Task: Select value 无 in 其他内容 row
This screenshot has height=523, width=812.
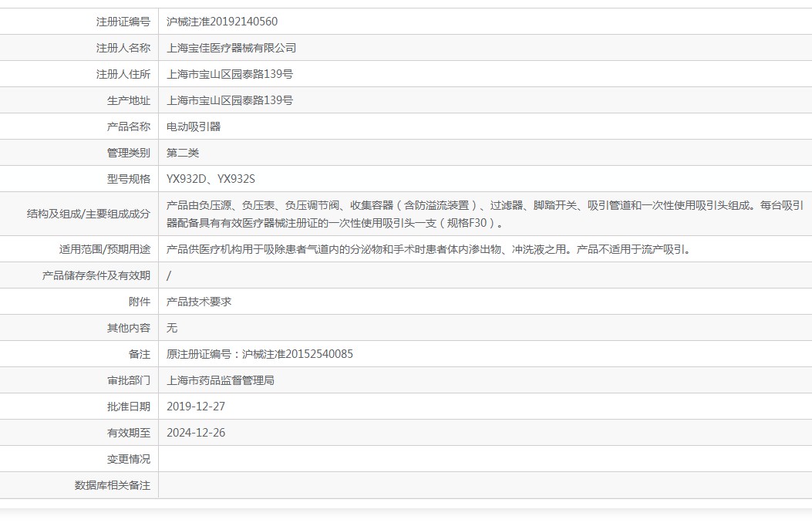Action: coord(172,328)
